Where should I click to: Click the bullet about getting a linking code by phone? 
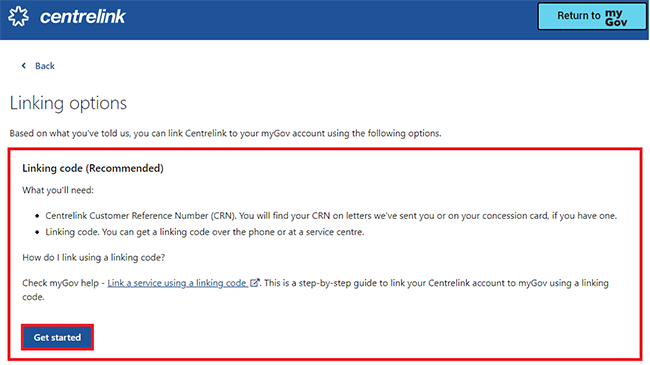point(205,232)
